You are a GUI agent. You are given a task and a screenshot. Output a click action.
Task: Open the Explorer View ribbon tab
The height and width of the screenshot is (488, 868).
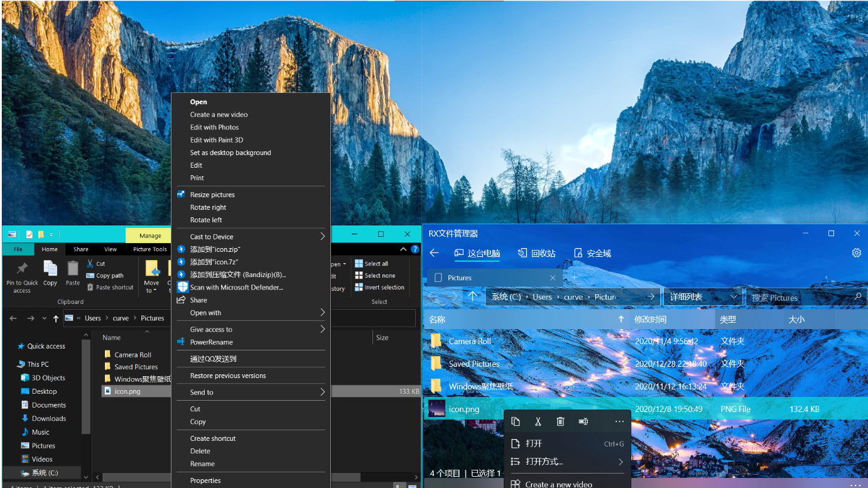[x=111, y=249]
